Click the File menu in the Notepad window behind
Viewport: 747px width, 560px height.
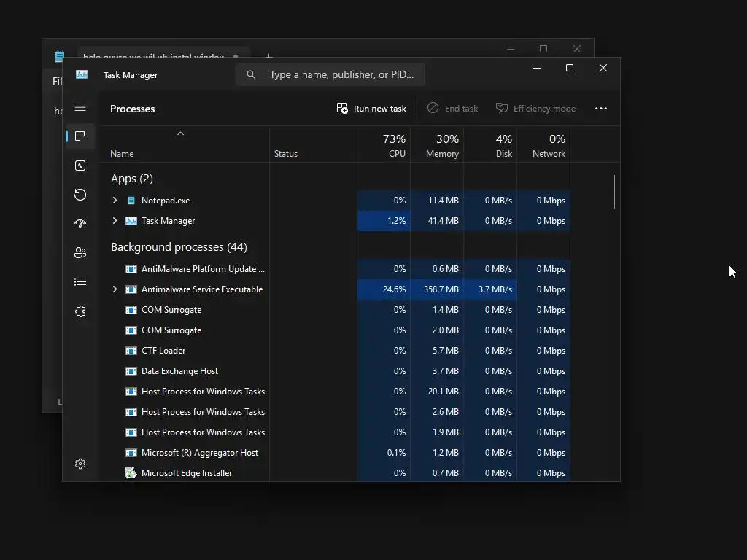[x=57, y=82]
